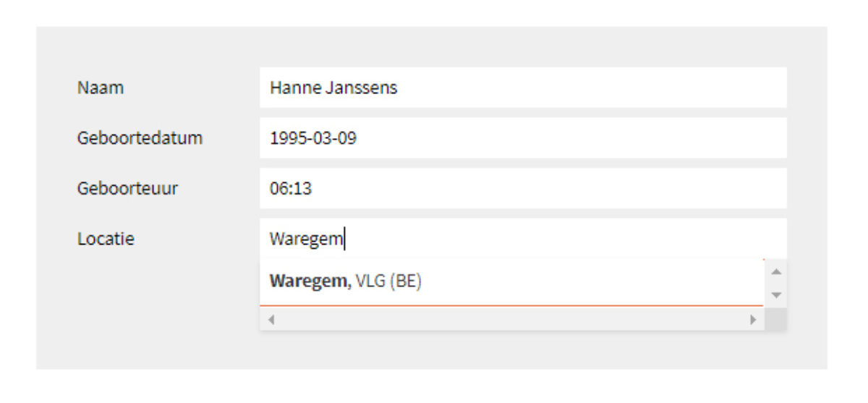The width and height of the screenshot is (868, 403).
Task: Focus the Geboorteuur time field
Action: [x=522, y=189]
